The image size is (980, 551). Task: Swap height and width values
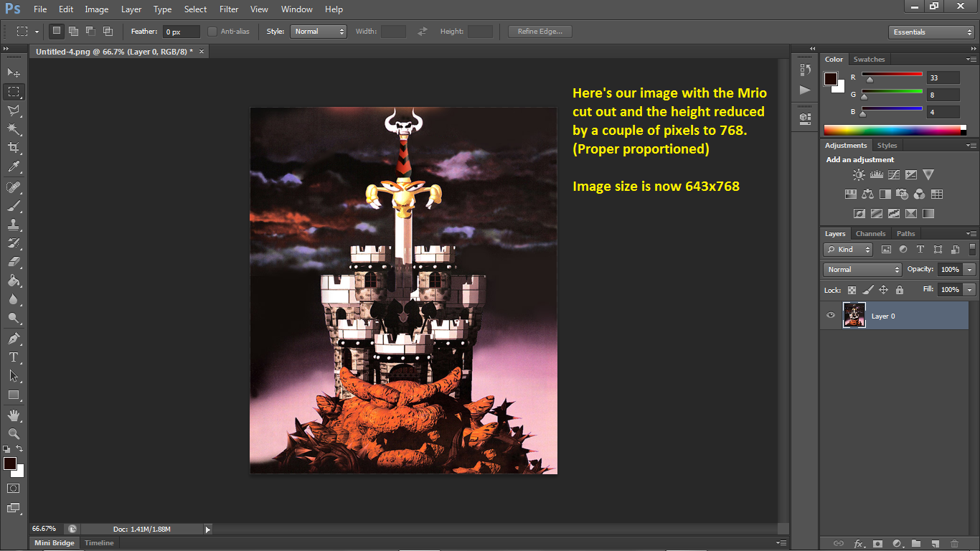pos(423,32)
